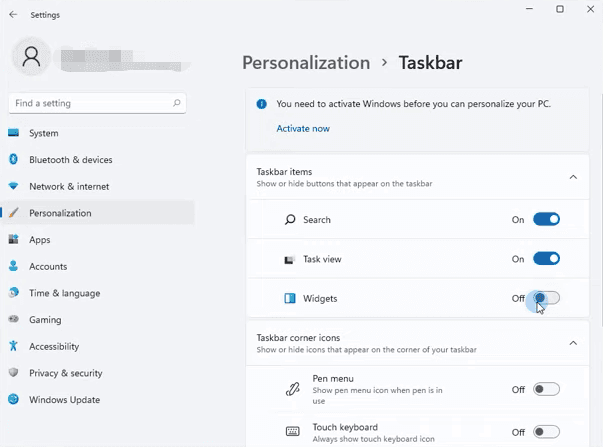Screen dimensions: 603x447
Task: Click the vertical scrollbar on the right
Action: 600,208
